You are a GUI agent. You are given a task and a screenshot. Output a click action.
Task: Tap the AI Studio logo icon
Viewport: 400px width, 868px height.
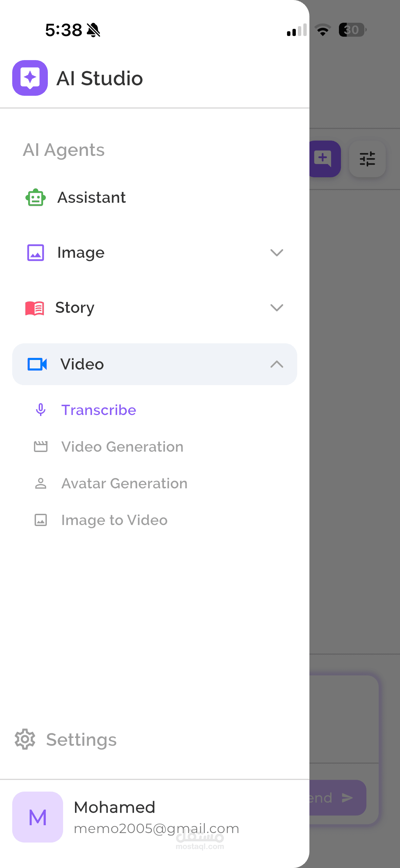pyautogui.click(x=30, y=78)
